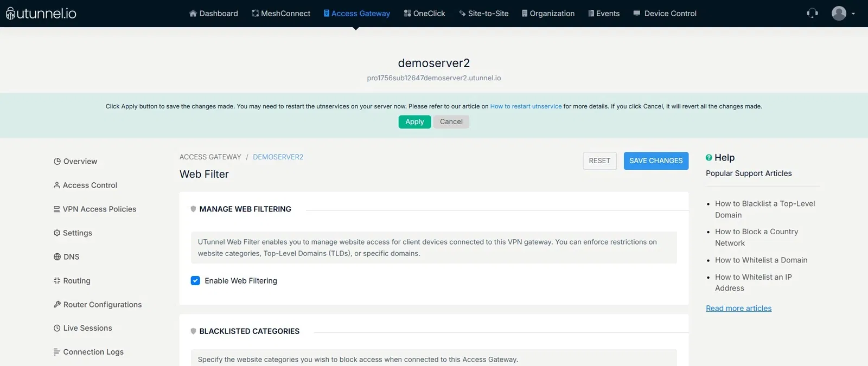Viewport: 868px width, 366px height.
Task: Click the utunnel.io logo
Action: coord(41,13)
